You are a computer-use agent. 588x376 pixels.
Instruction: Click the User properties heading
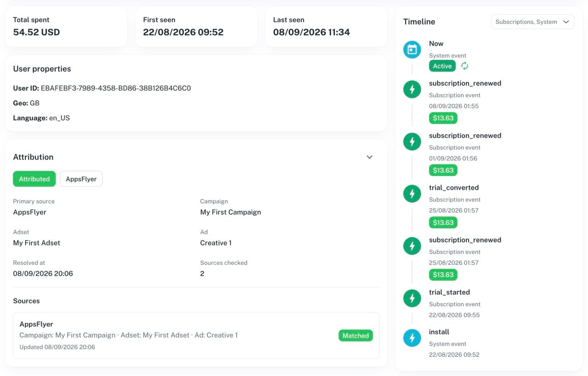pyautogui.click(x=42, y=69)
